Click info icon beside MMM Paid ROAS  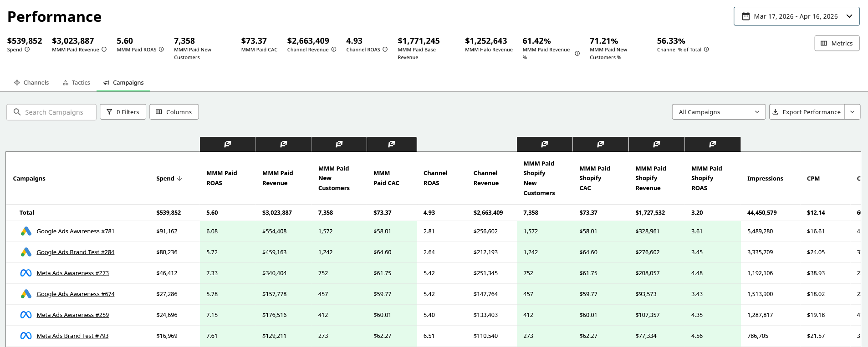(161, 50)
